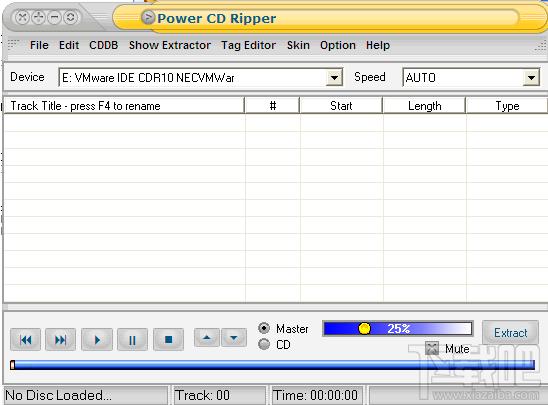This screenshot has width=548, height=405.
Task: Click the round plus button in title bar
Action: (x=38, y=17)
